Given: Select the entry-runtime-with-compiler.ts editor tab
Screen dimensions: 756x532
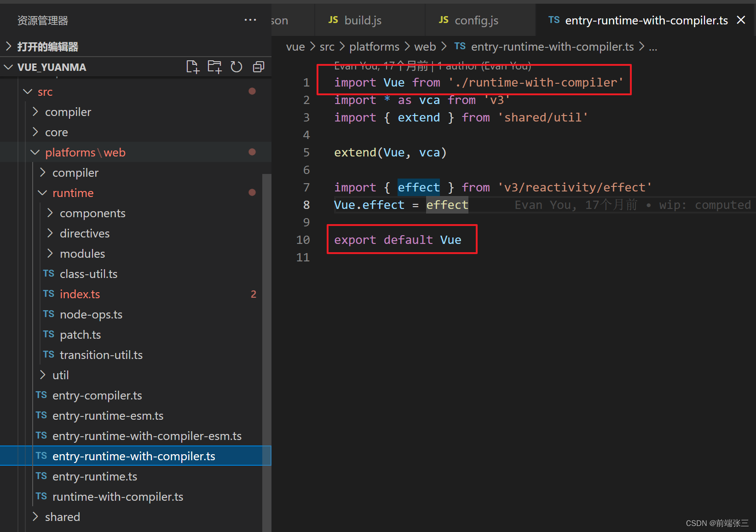Looking at the screenshot, I should click(646, 20).
